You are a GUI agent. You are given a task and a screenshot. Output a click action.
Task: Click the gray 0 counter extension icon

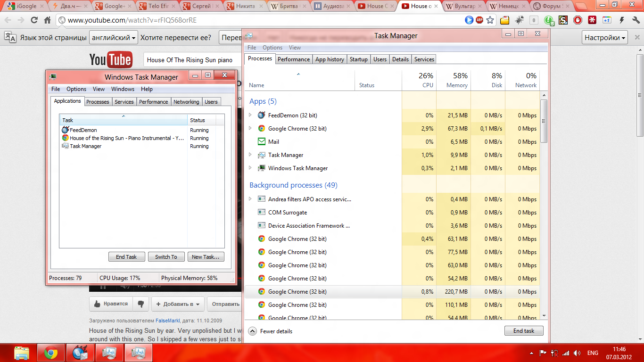(x=534, y=20)
